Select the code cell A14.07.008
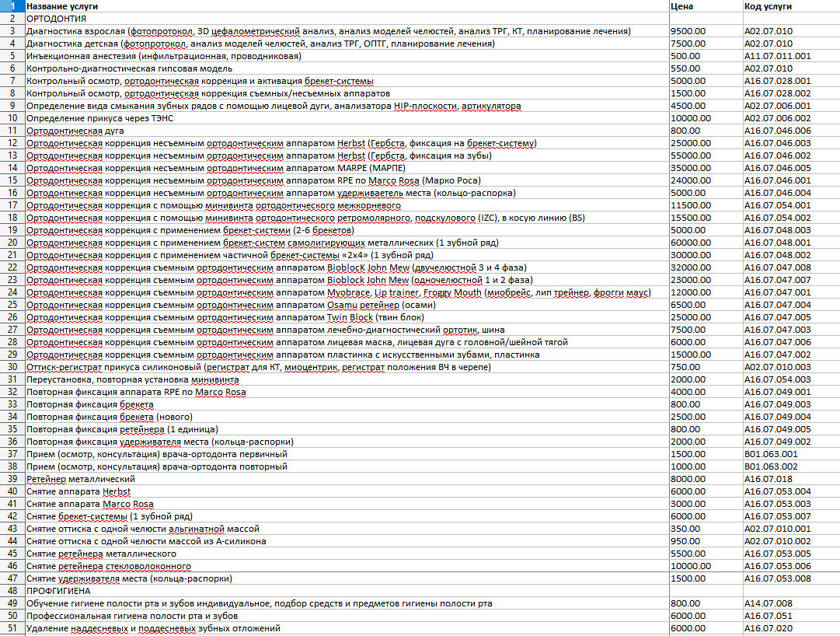The height and width of the screenshot is (636, 840). [768, 603]
